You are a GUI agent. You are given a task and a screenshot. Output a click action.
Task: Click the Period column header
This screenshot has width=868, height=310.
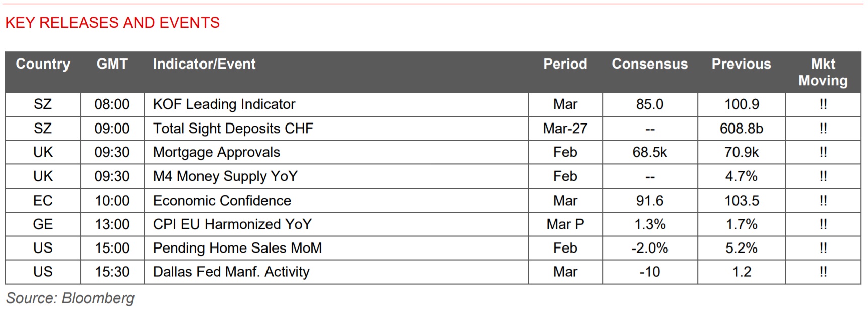pyautogui.click(x=565, y=64)
